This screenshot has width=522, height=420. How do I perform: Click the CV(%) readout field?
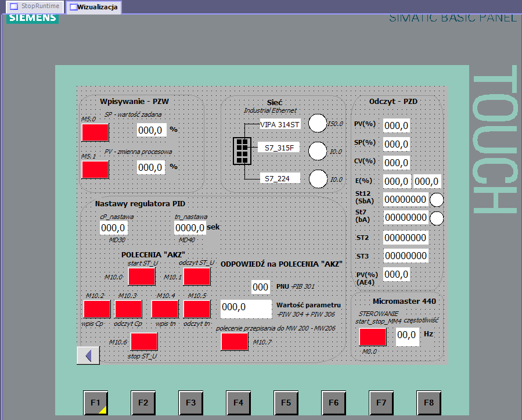pos(396,163)
